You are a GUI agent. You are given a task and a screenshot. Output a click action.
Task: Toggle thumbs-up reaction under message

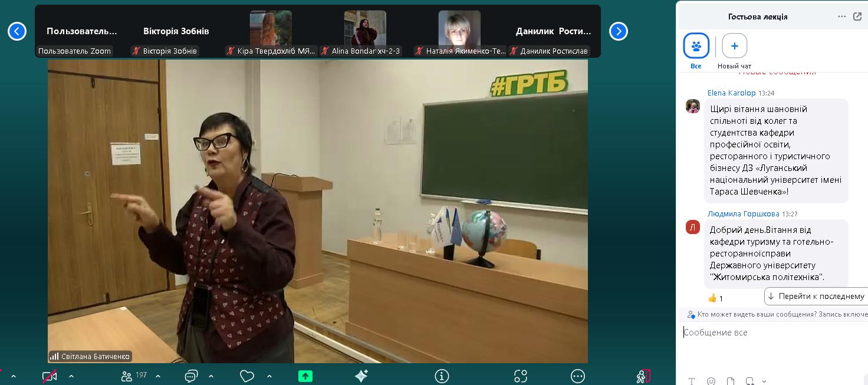(x=715, y=298)
